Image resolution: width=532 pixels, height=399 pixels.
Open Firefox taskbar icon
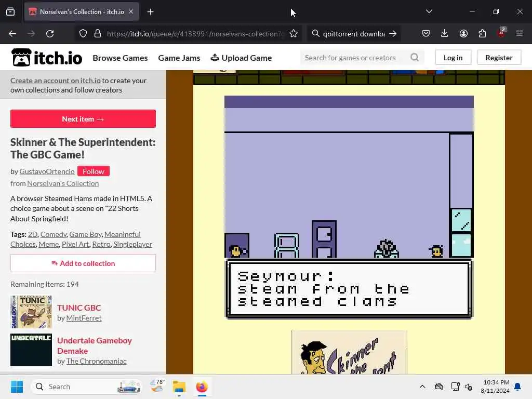[202, 387]
